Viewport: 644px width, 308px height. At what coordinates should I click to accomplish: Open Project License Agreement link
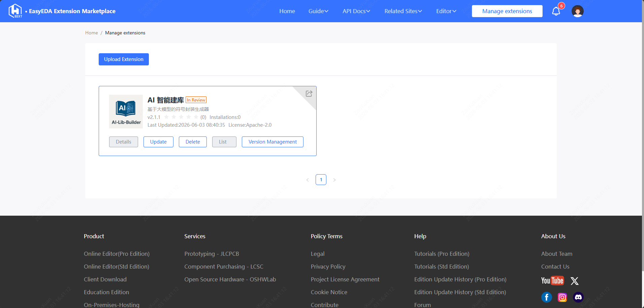[345, 279]
